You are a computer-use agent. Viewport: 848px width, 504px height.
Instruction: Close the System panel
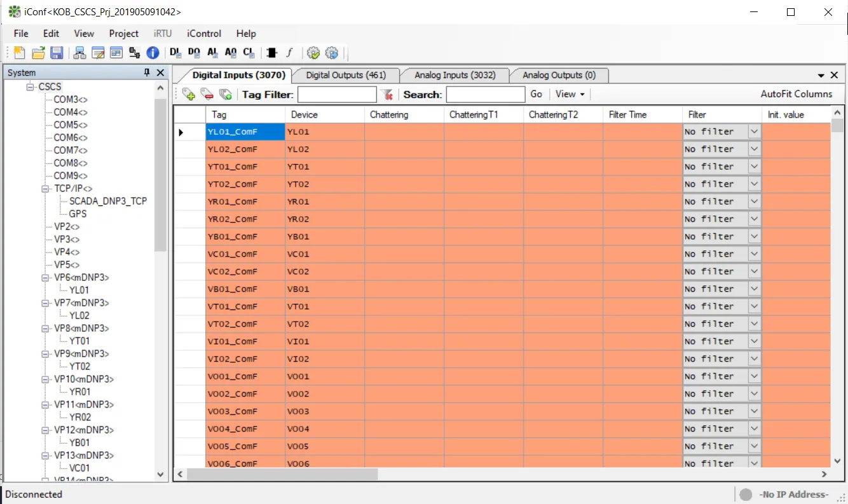coord(160,73)
